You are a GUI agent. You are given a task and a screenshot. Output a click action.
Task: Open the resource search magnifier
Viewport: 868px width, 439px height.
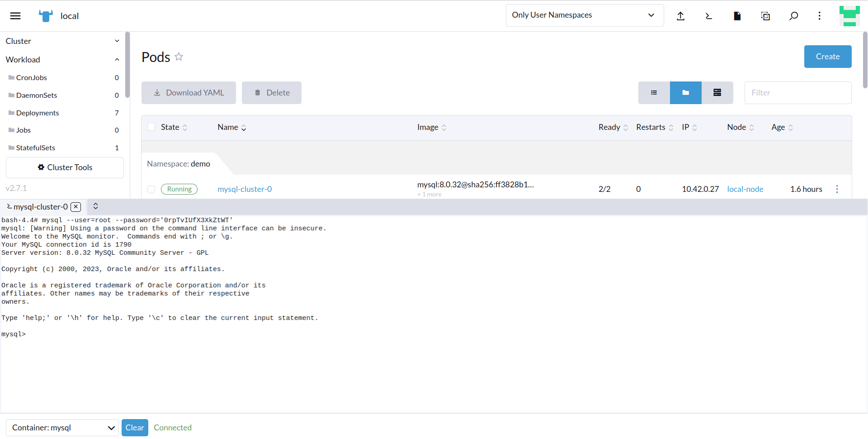[794, 15]
